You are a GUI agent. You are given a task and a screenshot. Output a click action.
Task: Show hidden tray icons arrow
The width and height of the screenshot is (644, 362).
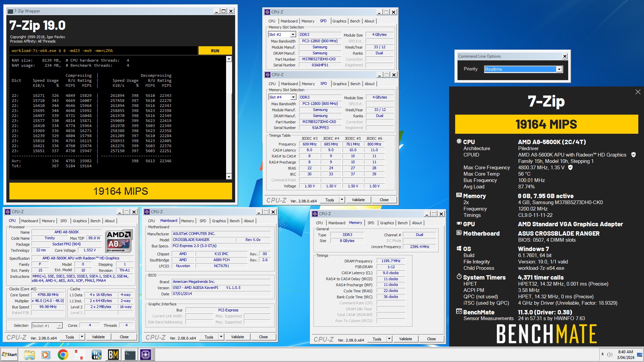602,355
